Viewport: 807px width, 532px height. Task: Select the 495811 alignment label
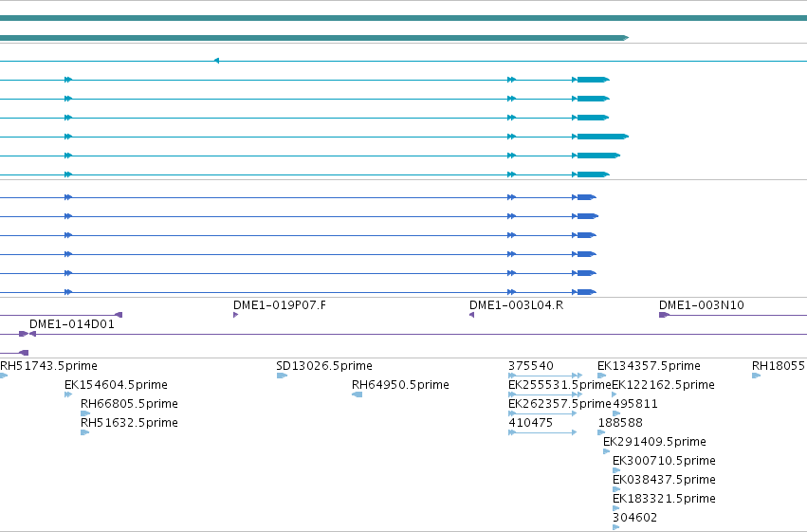pos(635,404)
